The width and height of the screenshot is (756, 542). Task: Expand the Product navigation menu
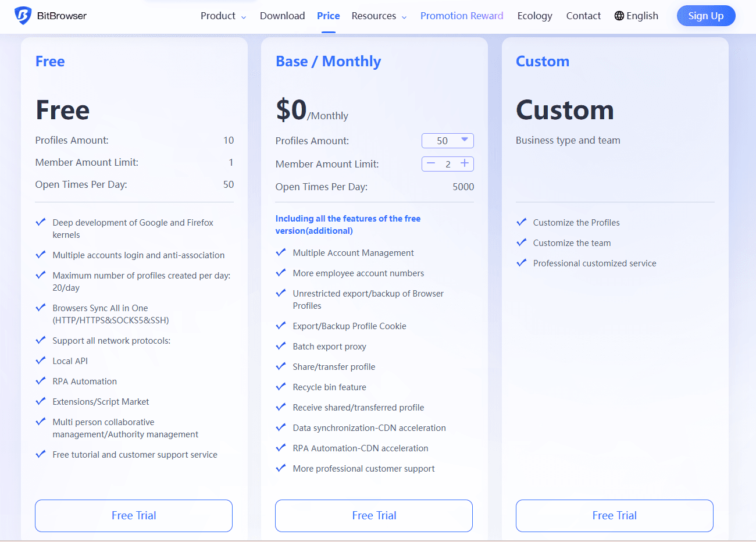223,16
